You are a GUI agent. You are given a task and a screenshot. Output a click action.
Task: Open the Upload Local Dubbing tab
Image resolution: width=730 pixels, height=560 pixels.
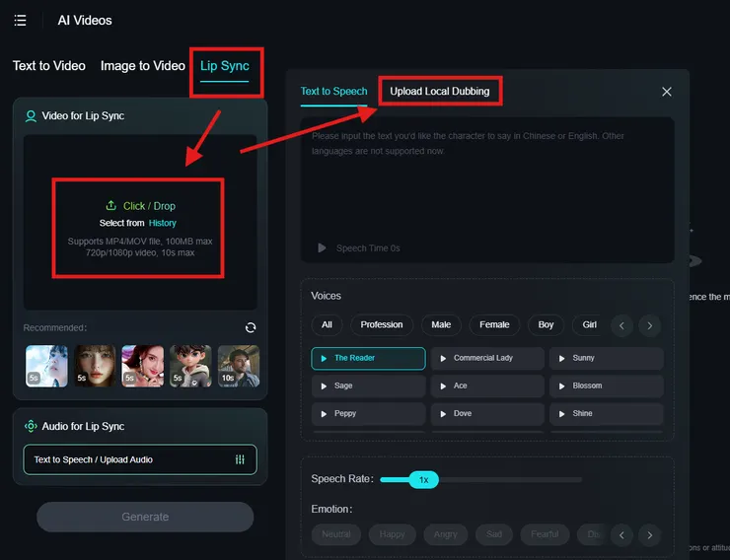point(440,91)
